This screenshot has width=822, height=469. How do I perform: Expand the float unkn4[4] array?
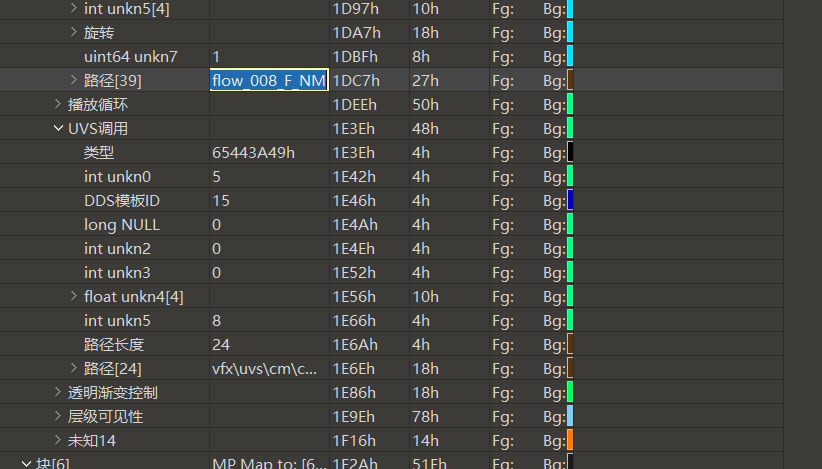74,296
